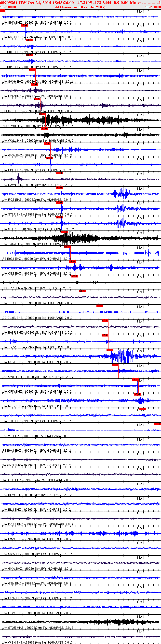The height and width of the screenshot is (644, 161).
Task: Click the event header '60909361 UW Oct 24, 2014'
Action: pyautogui.click(x=26, y=3)
